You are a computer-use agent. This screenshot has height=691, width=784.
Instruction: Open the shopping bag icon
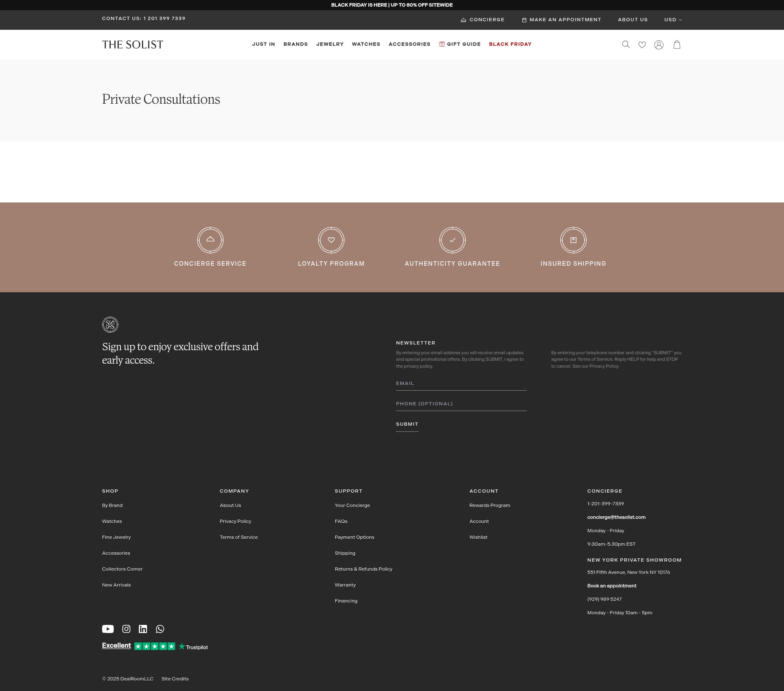677,44
